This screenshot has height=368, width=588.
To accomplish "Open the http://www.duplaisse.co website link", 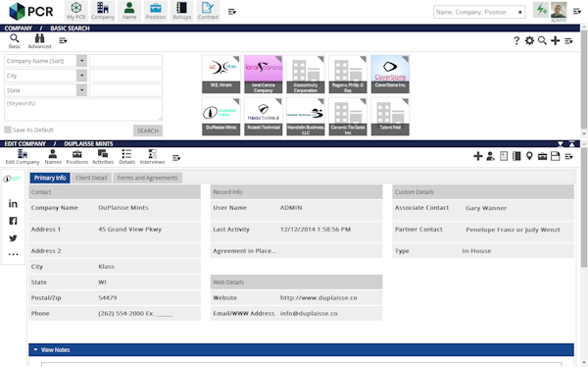I will click(318, 297).
